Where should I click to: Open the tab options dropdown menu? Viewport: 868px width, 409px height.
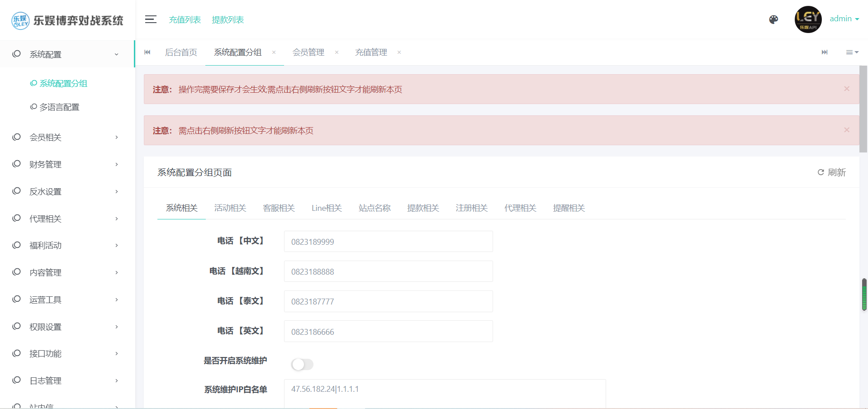pos(852,52)
